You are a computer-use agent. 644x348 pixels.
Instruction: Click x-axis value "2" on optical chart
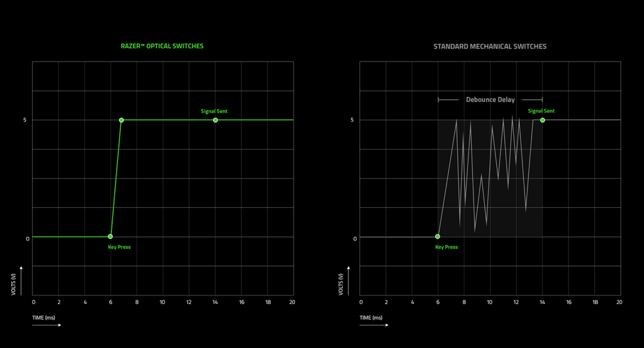pyautogui.click(x=58, y=302)
